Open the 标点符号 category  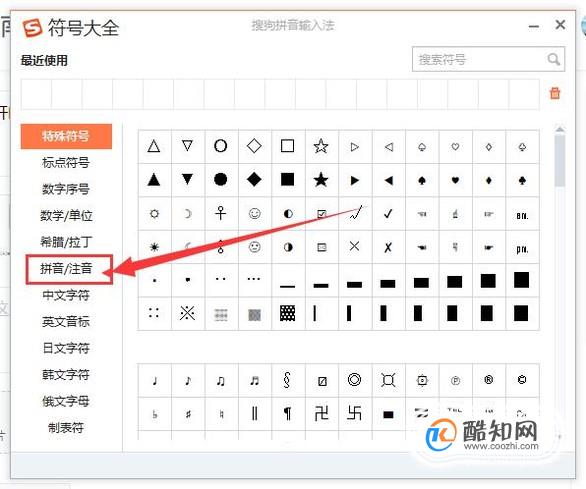(x=66, y=163)
